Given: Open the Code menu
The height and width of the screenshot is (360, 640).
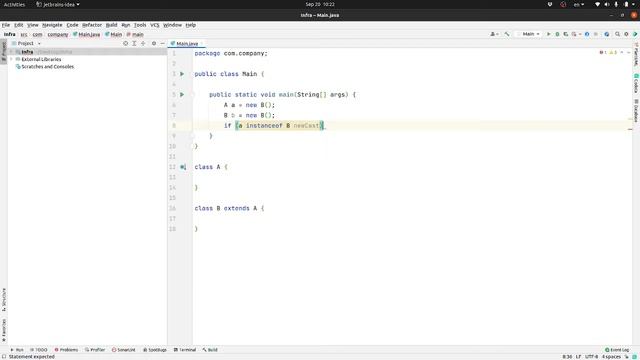Looking at the screenshot, I should (x=72, y=25).
